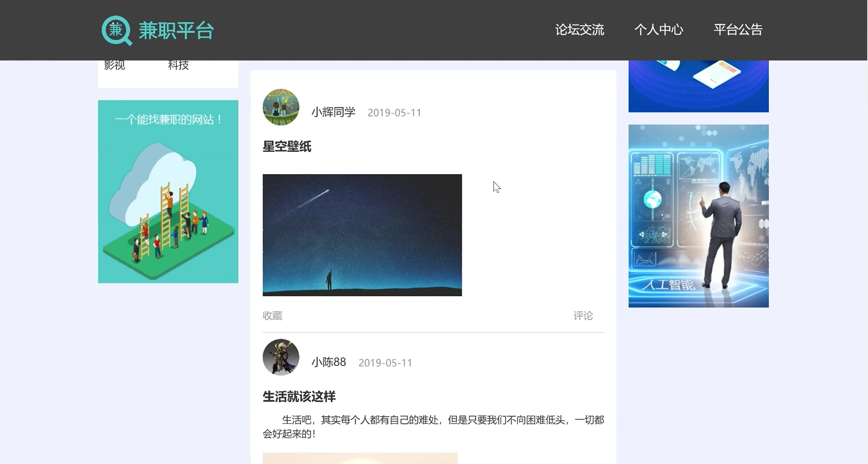Open the post 生活就该这样
The height and width of the screenshot is (464, 868).
coord(299,397)
